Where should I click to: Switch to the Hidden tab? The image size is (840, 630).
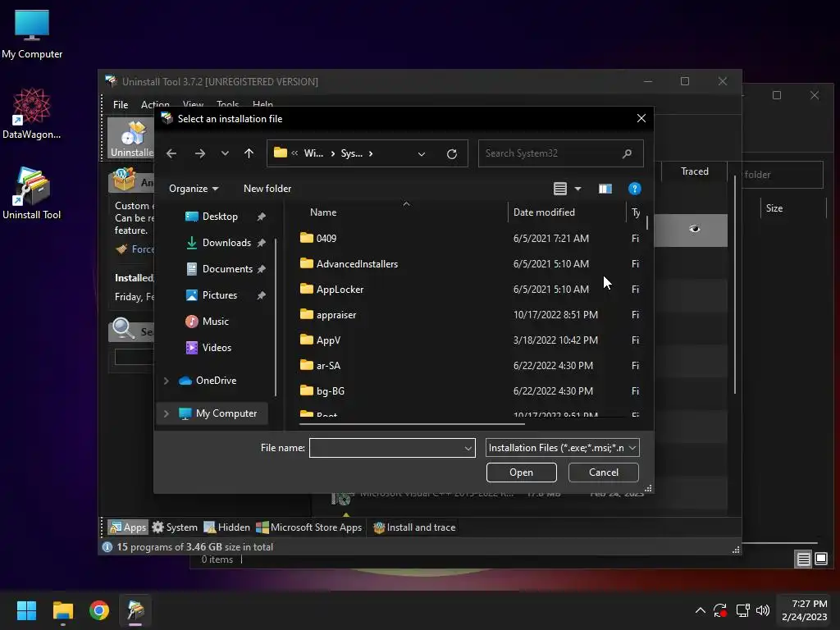[227, 527]
